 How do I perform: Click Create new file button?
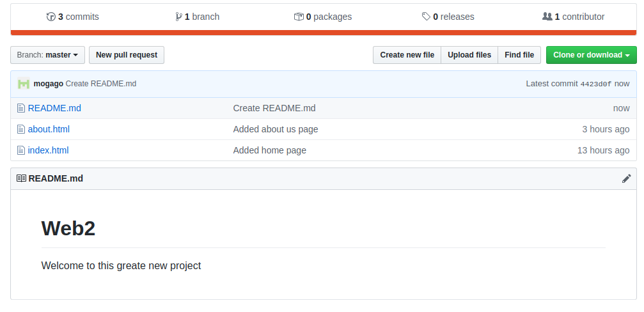tap(407, 55)
